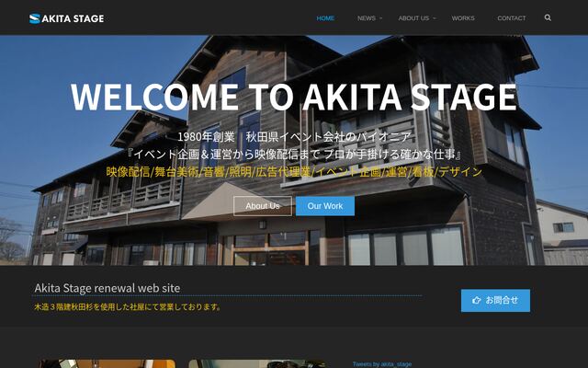Screen dimensions: 588x368
Task: Open the ABOUT US menu item
Action: point(413,18)
